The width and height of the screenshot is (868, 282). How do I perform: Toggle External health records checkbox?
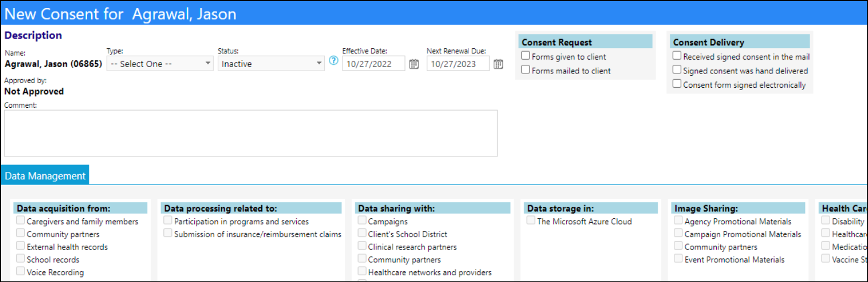21,245
